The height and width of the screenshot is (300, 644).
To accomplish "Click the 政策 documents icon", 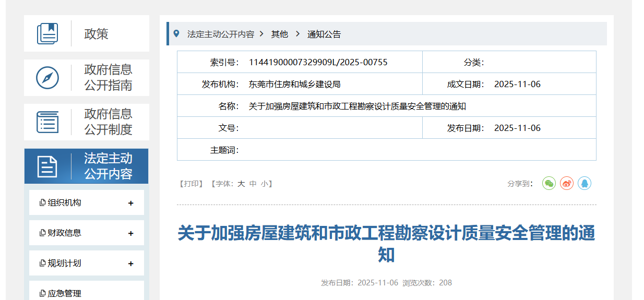I will pyautogui.click(x=47, y=34).
